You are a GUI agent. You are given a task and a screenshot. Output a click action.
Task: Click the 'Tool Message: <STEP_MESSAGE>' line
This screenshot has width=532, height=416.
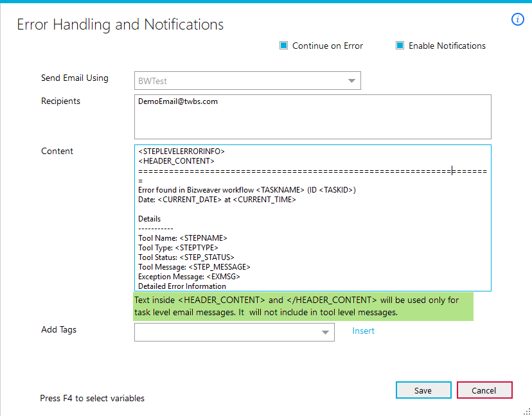[194, 267]
